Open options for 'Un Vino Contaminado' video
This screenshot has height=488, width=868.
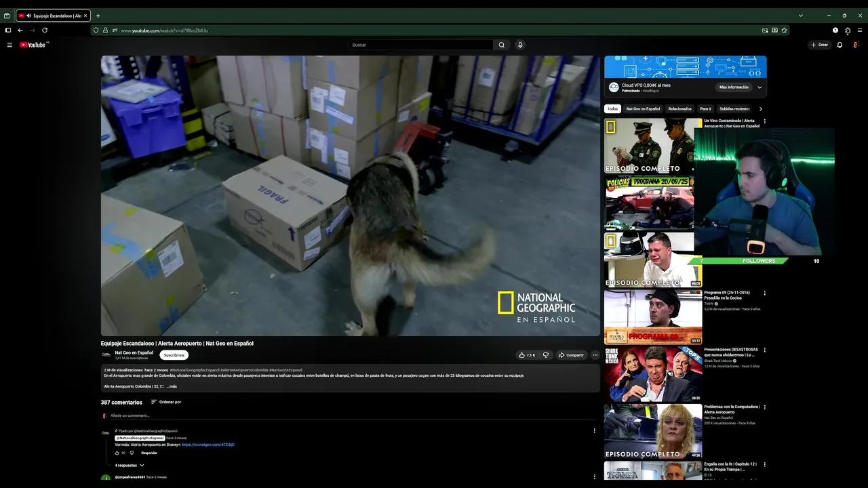point(764,121)
